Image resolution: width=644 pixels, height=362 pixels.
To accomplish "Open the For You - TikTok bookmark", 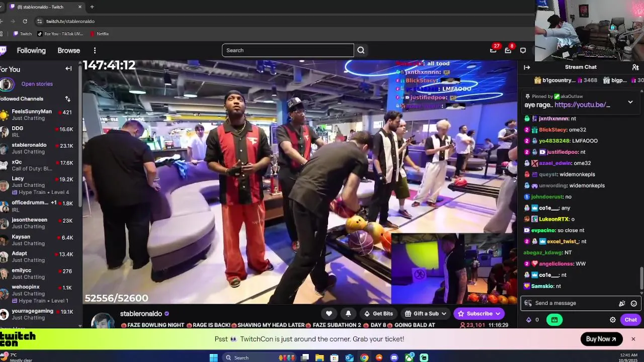I will [x=60, y=34].
